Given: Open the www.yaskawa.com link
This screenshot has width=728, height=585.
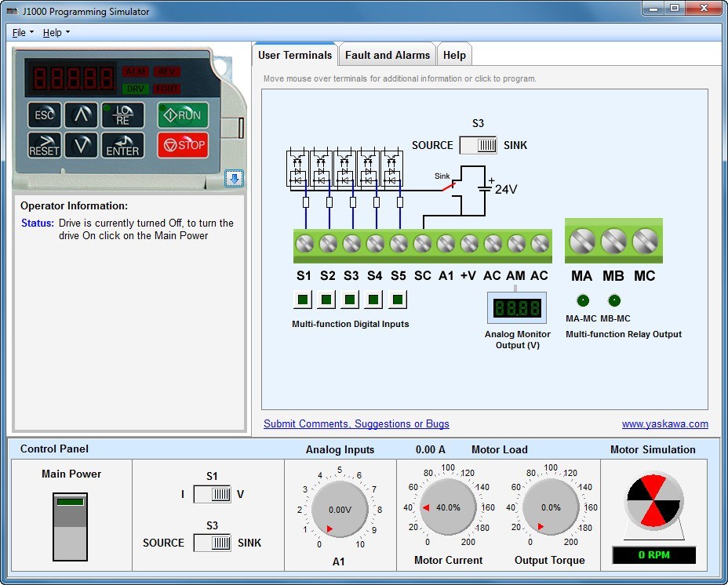Looking at the screenshot, I should pyautogui.click(x=664, y=423).
